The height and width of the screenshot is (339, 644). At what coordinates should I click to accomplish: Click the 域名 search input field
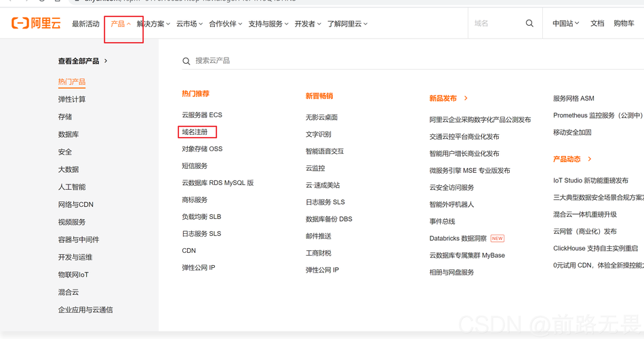498,24
